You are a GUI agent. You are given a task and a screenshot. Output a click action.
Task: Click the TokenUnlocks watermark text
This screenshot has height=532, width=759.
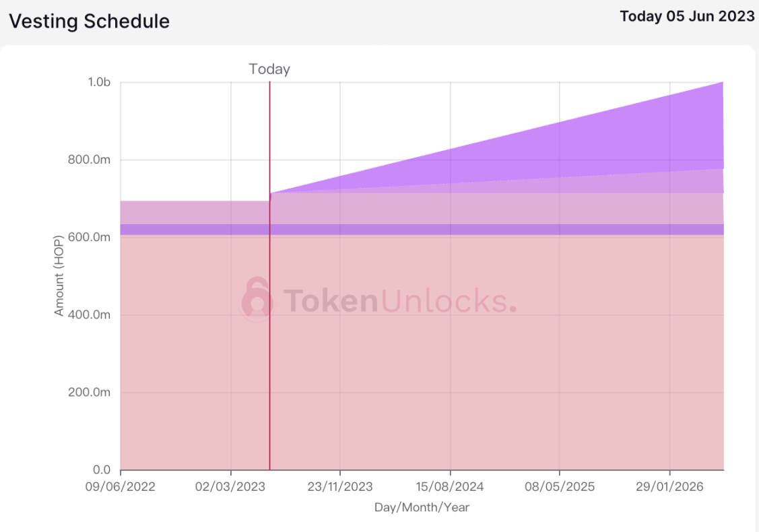[400, 300]
